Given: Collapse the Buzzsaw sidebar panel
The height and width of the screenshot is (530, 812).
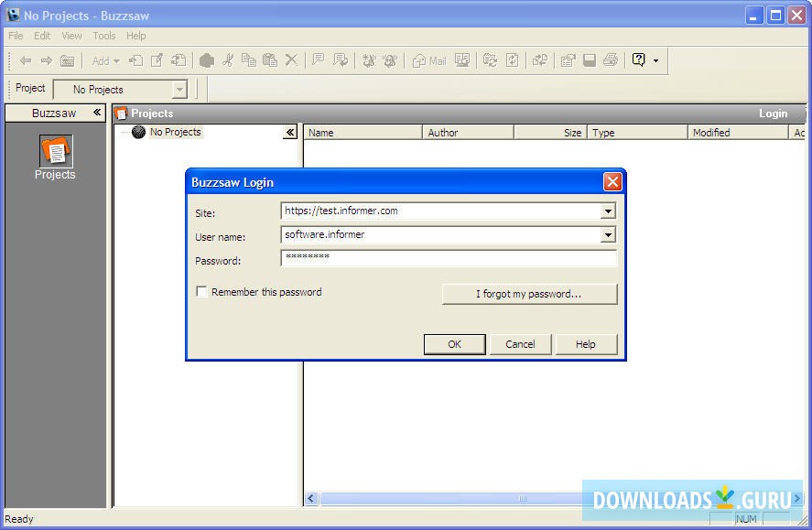Looking at the screenshot, I should [x=97, y=113].
